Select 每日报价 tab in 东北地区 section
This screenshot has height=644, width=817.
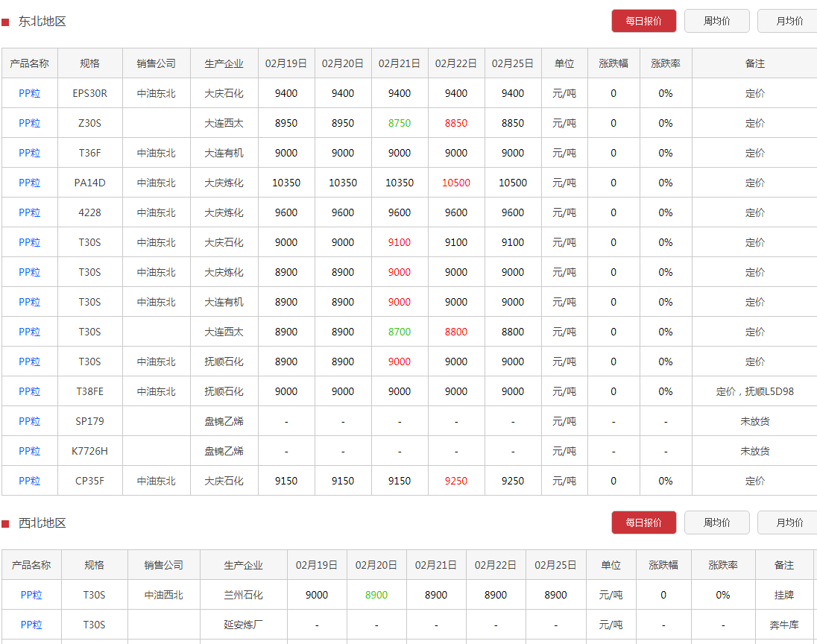click(643, 21)
